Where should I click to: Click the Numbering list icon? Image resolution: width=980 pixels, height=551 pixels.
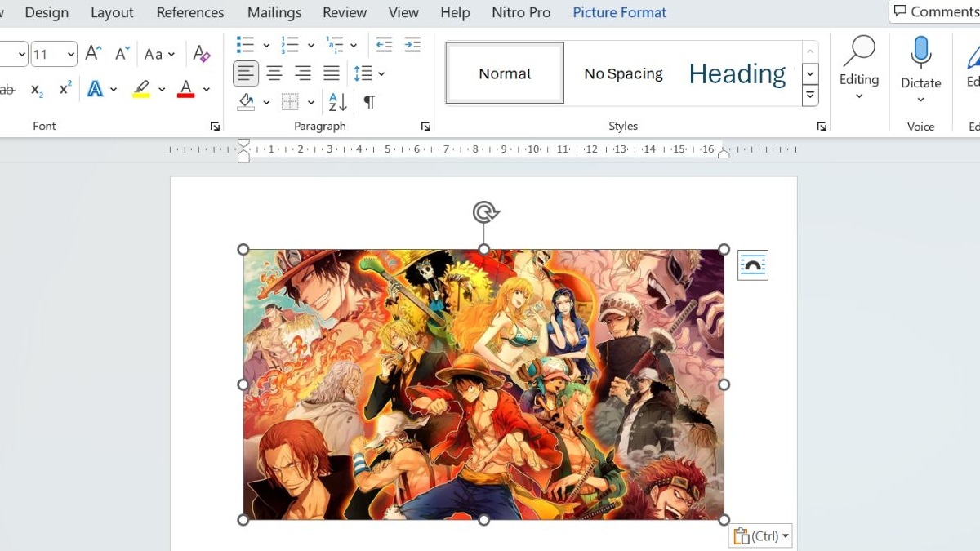tap(290, 44)
